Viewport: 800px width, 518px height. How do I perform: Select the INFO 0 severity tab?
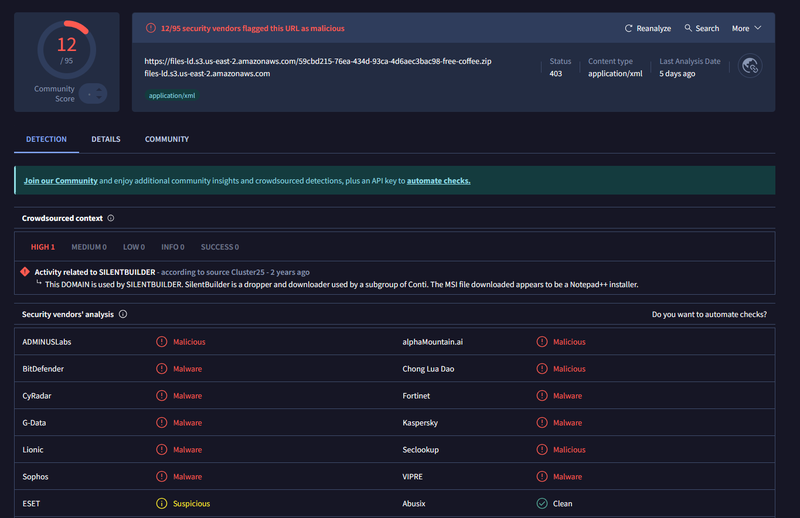[x=173, y=247]
